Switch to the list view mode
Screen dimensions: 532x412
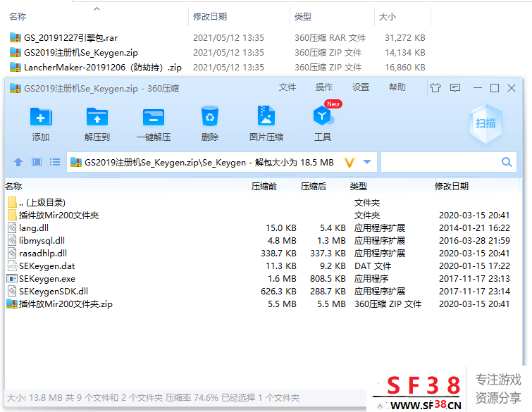(55, 162)
